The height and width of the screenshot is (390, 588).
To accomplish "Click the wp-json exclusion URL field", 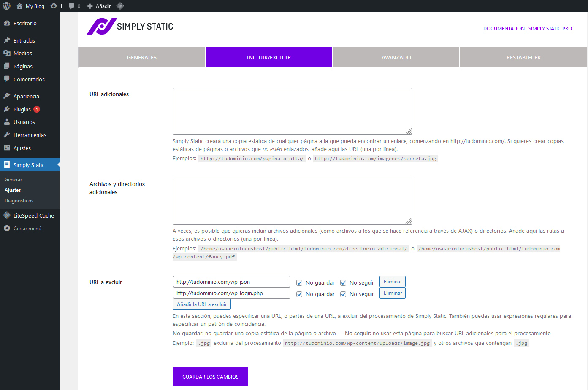I will point(232,282).
